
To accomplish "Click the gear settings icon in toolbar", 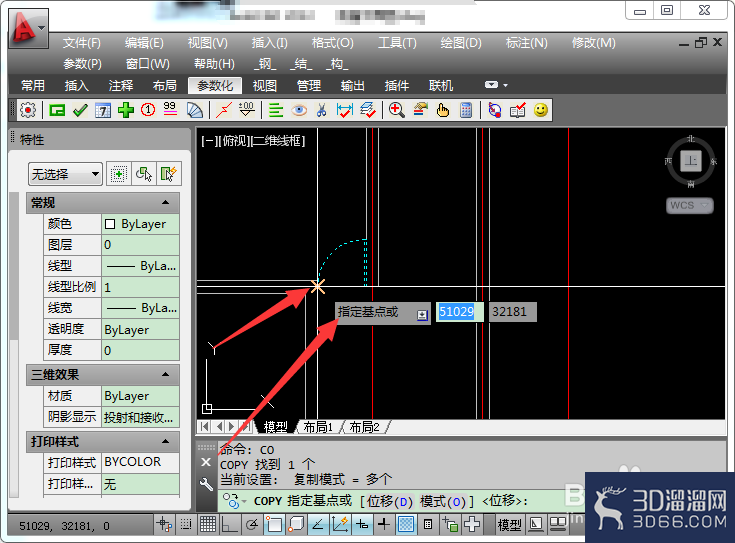I will point(28,111).
